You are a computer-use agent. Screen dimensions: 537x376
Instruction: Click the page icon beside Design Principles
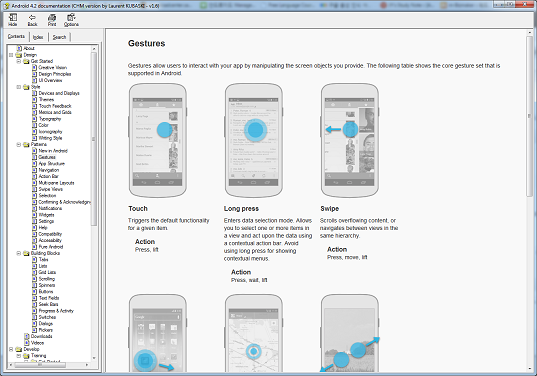tap(34, 74)
